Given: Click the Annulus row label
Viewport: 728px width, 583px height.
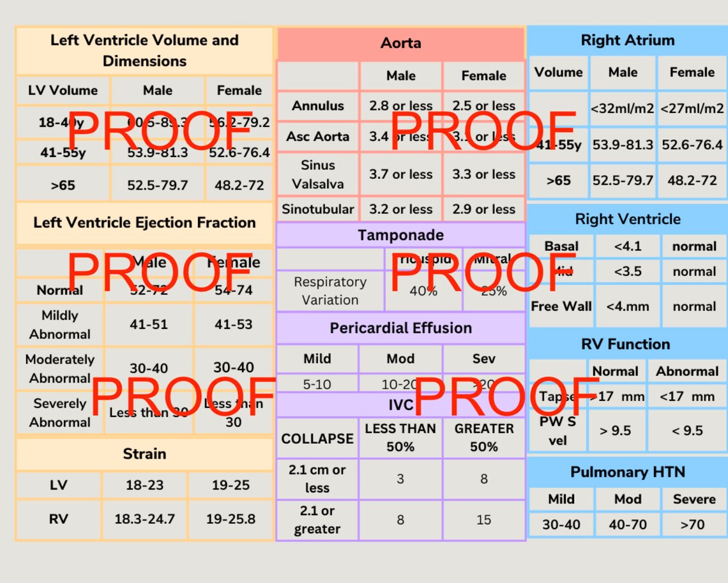Looking at the screenshot, I should (317, 106).
